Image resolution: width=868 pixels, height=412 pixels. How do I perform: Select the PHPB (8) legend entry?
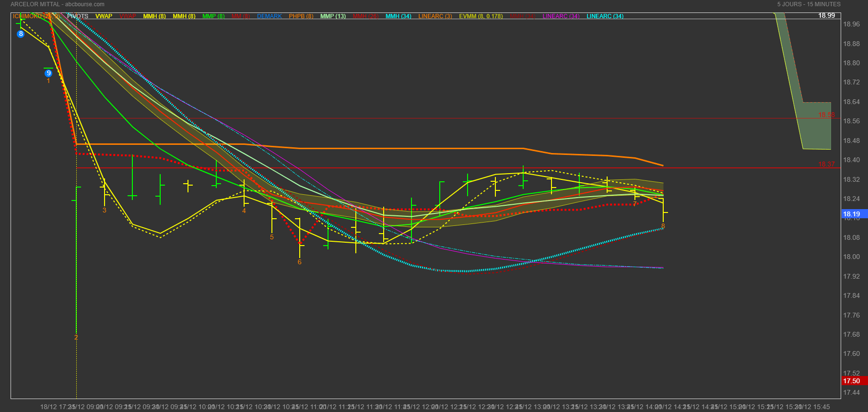[x=301, y=16]
